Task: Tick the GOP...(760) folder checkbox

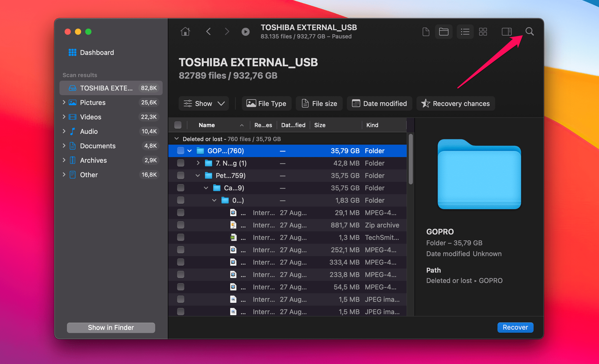Action: pyautogui.click(x=181, y=151)
